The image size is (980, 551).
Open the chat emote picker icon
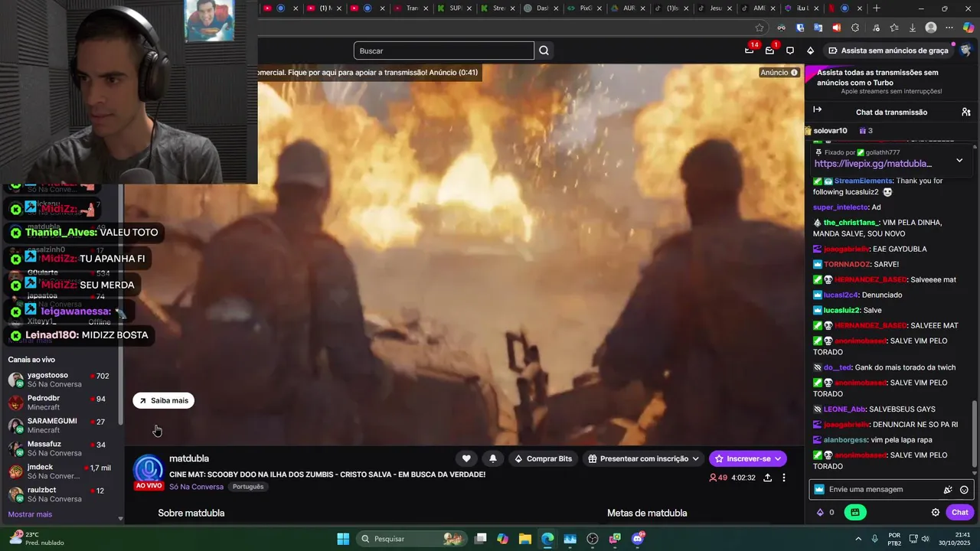click(964, 490)
